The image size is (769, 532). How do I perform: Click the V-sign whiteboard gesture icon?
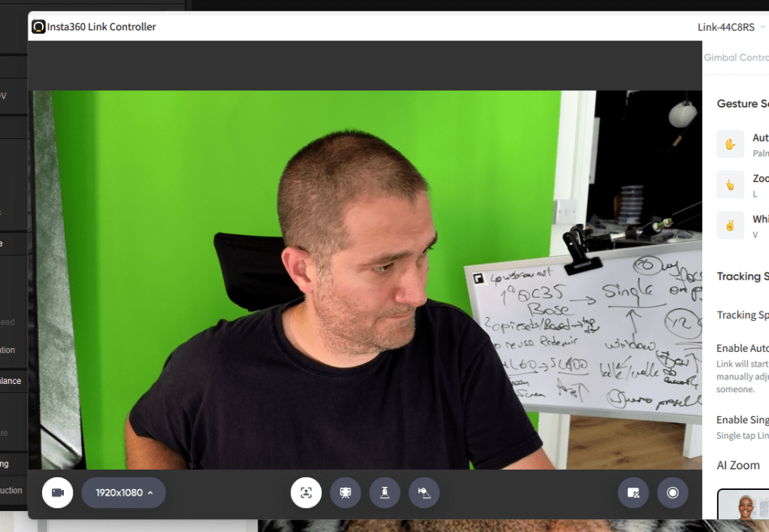coord(730,225)
